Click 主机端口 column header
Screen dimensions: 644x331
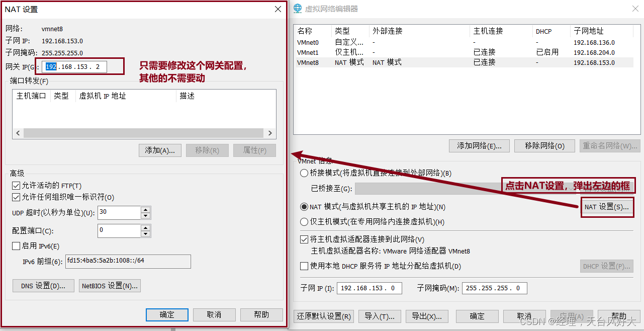tap(31, 96)
